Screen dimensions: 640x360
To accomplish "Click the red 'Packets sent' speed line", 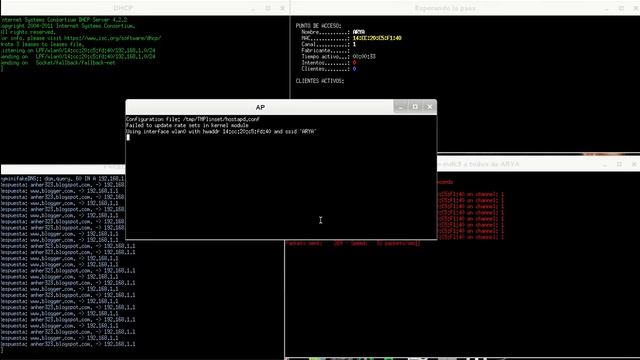I will click(353, 243).
